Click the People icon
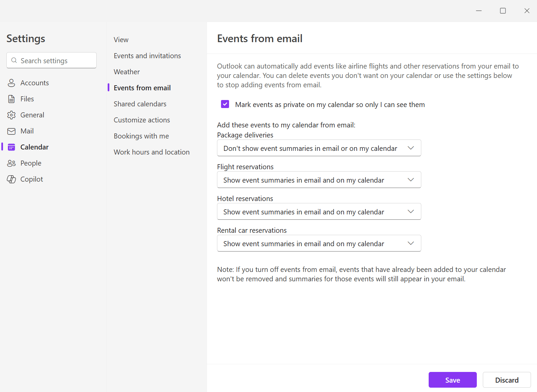This screenshot has width=537, height=392. click(x=11, y=163)
